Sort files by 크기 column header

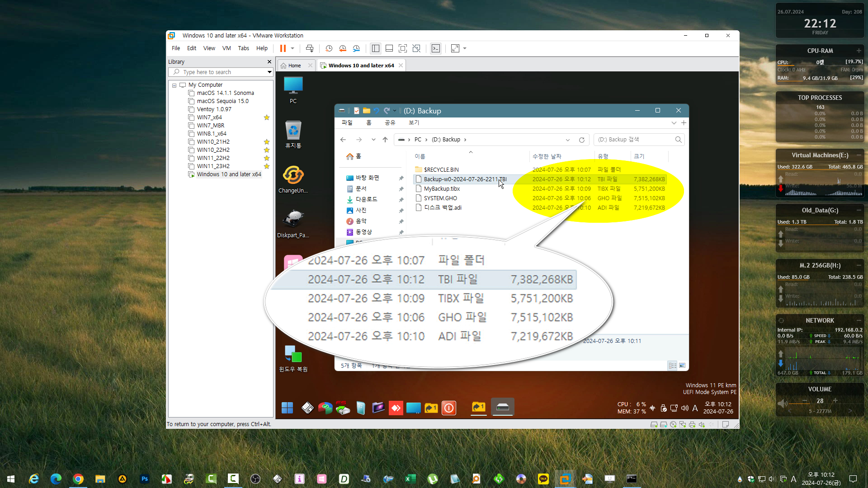[x=639, y=156]
